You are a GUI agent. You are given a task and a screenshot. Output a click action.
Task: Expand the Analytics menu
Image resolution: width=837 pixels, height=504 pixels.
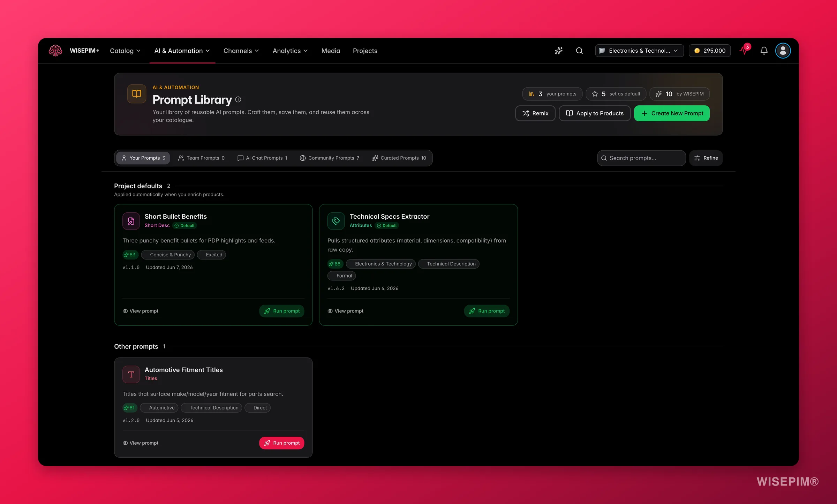[290, 51]
